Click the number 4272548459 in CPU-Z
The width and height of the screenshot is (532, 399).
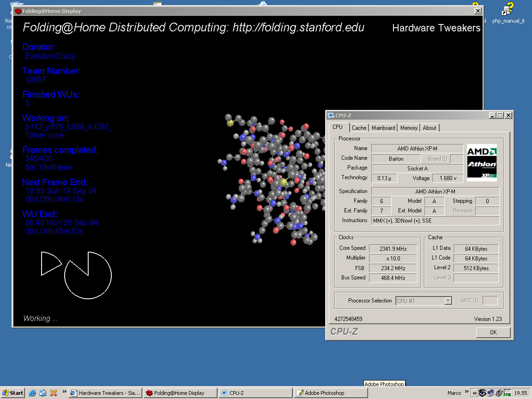click(348, 319)
